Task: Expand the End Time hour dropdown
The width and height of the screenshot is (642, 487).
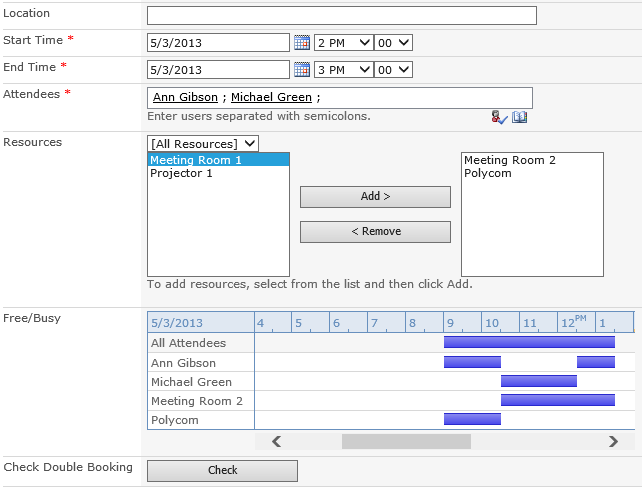Action: (343, 70)
